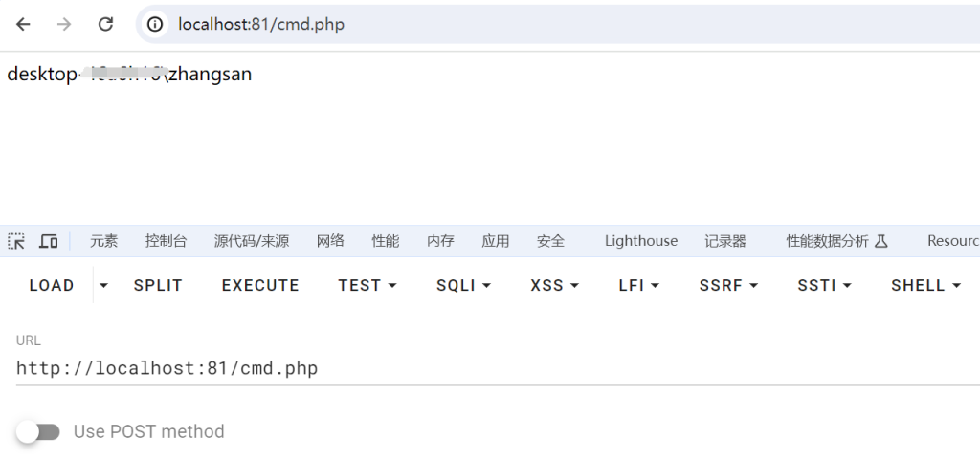
Task: Click the flask icon beside 性能数据分析
Action: coord(880,241)
